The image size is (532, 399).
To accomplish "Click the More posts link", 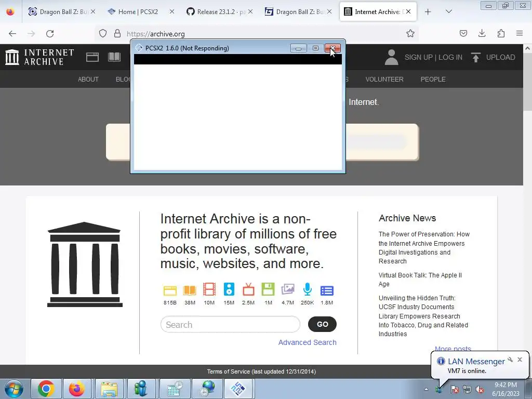I will pos(453,349).
